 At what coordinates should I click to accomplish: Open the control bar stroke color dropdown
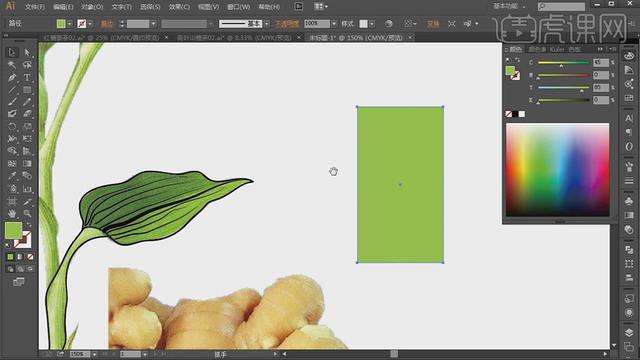click(x=90, y=24)
